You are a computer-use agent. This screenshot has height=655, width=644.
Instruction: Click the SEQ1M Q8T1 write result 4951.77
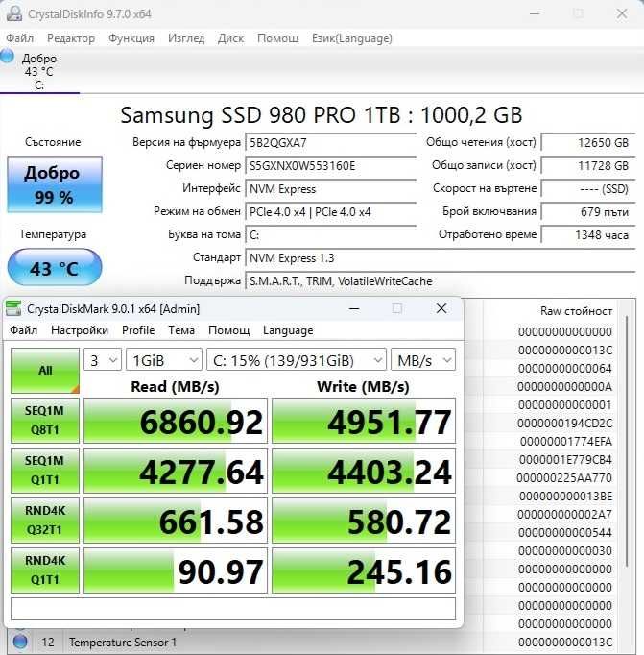[364, 421]
